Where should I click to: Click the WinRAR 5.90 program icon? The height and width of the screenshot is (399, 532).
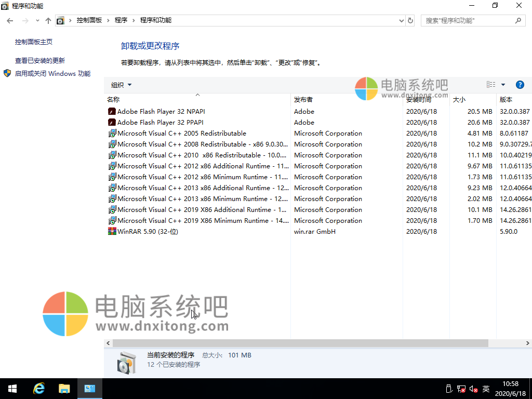point(111,231)
